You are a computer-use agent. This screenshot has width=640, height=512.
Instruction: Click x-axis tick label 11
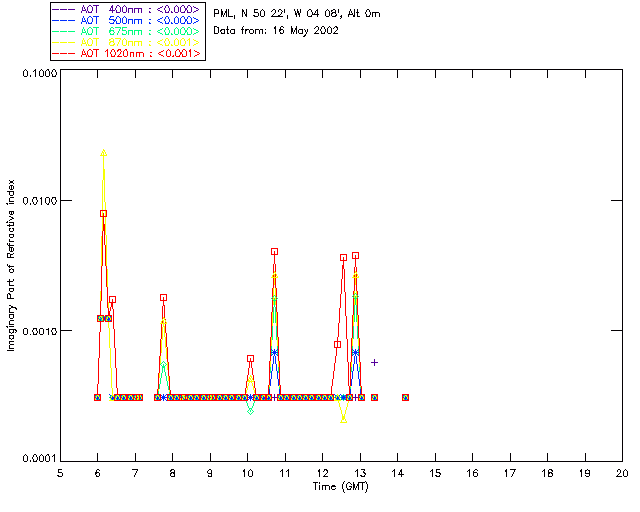coord(285,474)
